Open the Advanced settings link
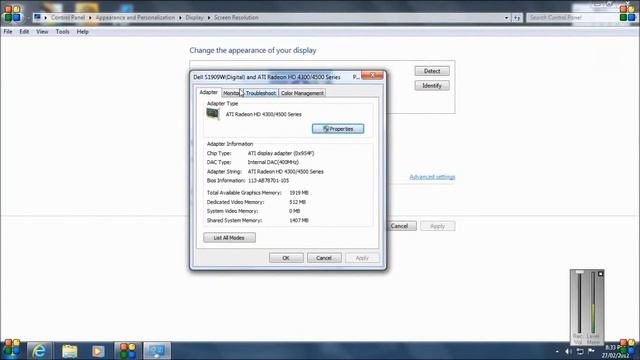Viewport: 640px width, 360px height. (432, 177)
